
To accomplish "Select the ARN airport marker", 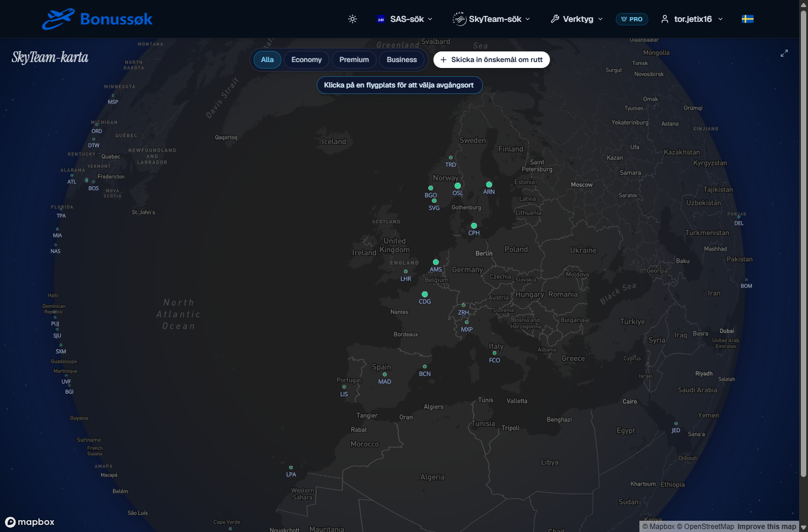I will click(x=489, y=184).
